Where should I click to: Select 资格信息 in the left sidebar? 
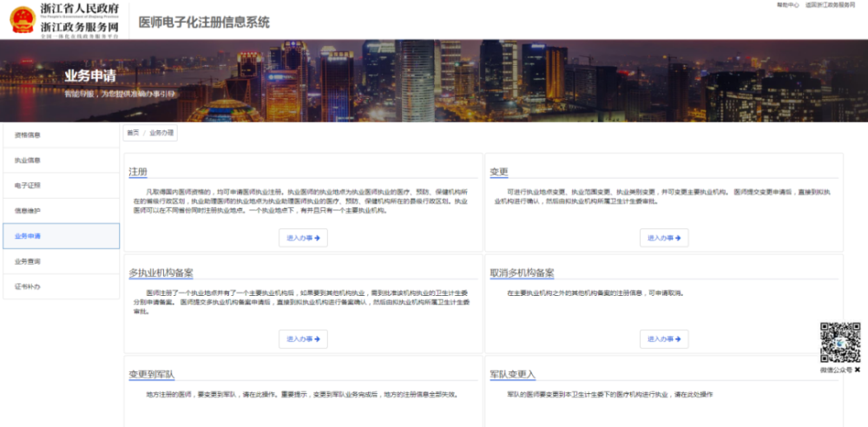[x=28, y=135]
